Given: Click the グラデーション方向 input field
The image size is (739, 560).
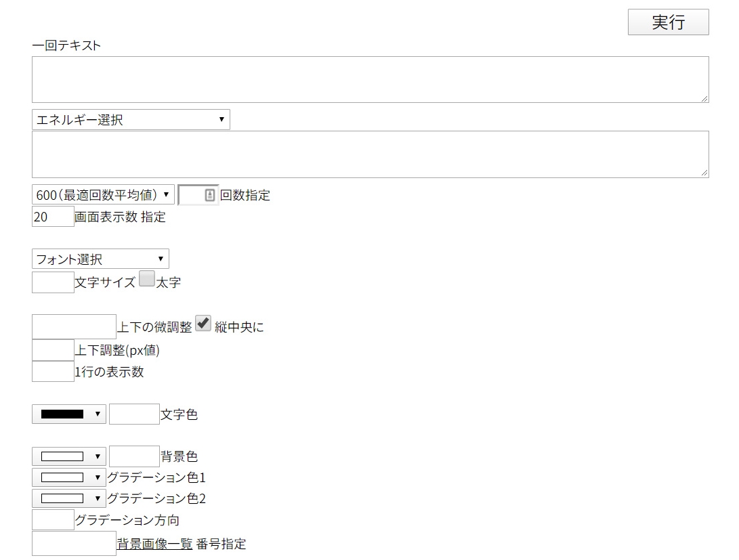Looking at the screenshot, I should point(53,520).
